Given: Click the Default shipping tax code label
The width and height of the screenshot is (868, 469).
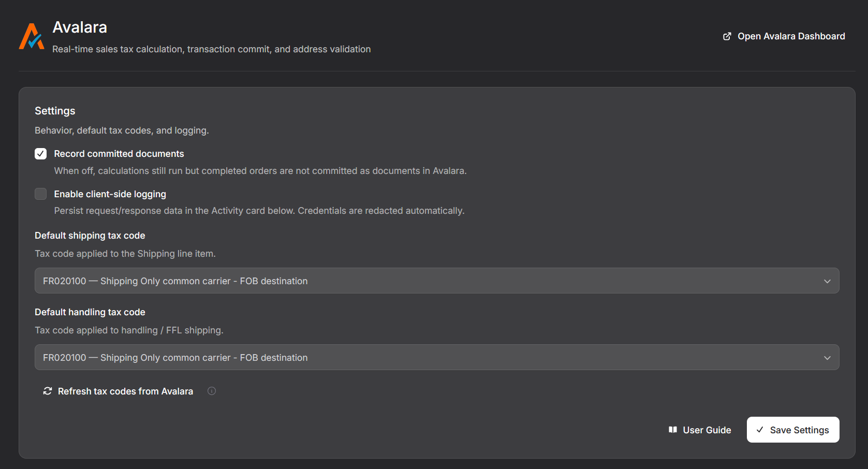Looking at the screenshot, I should click(x=90, y=236).
